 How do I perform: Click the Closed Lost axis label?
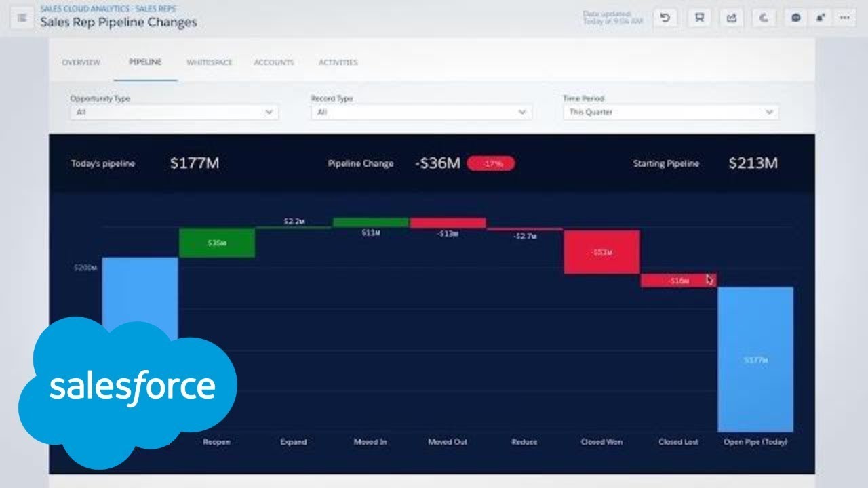678,442
